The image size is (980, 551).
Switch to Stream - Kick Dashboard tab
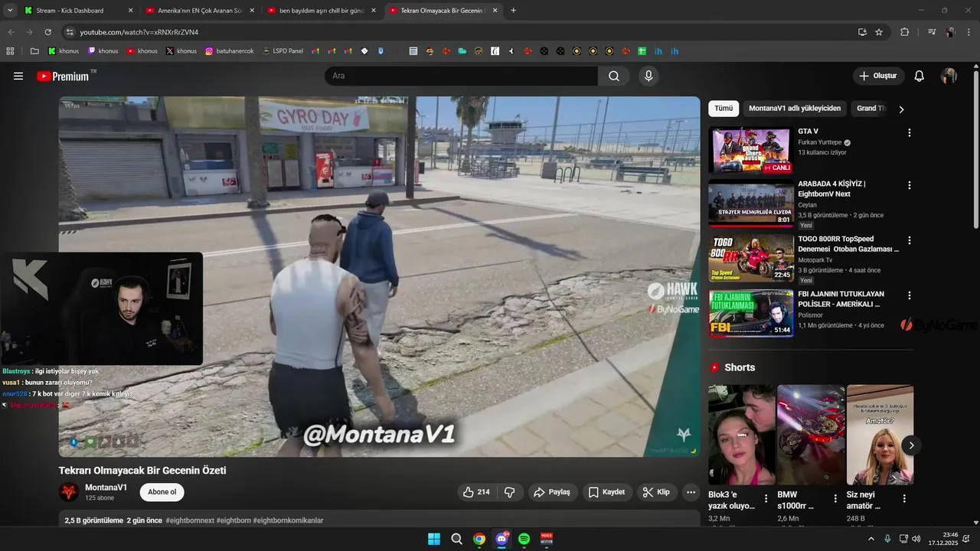click(x=77, y=11)
